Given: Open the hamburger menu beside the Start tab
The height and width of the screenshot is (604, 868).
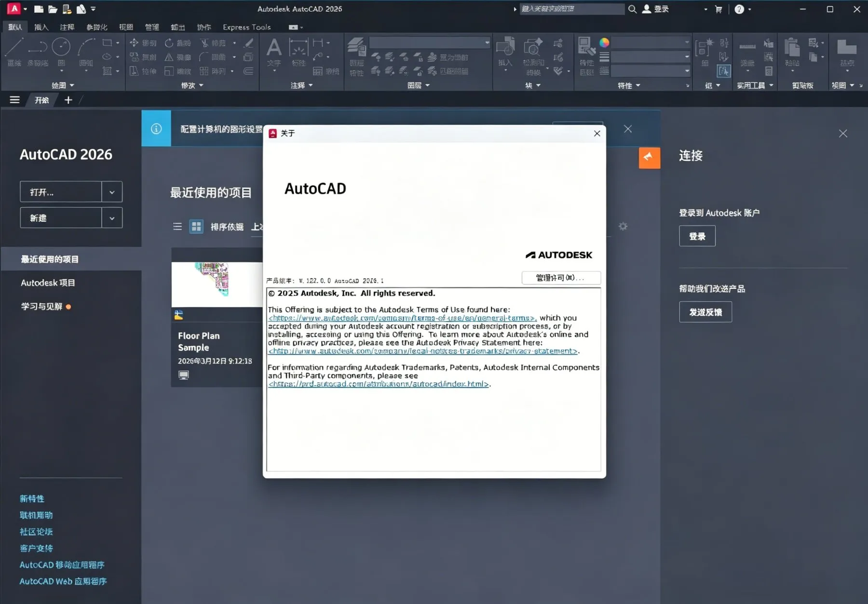Looking at the screenshot, I should pos(15,100).
